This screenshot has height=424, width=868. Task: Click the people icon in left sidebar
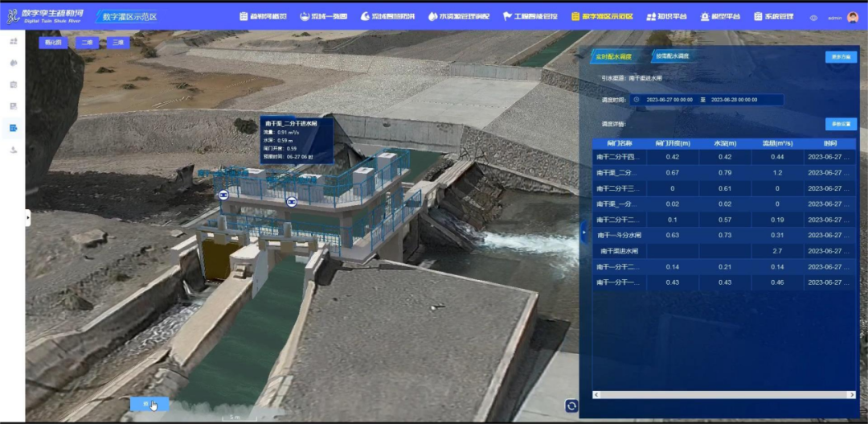[14, 41]
